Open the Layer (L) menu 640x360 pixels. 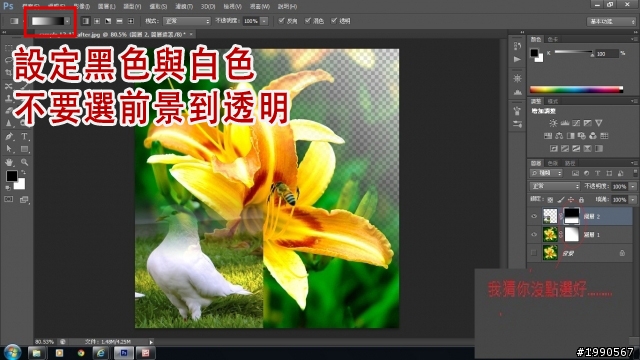coord(107,7)
